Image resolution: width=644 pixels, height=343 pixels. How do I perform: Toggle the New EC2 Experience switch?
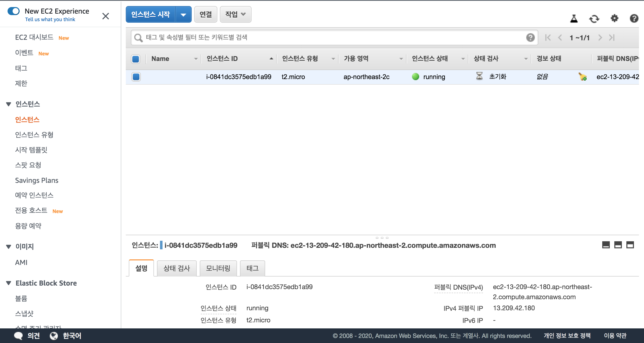[14, 11]
